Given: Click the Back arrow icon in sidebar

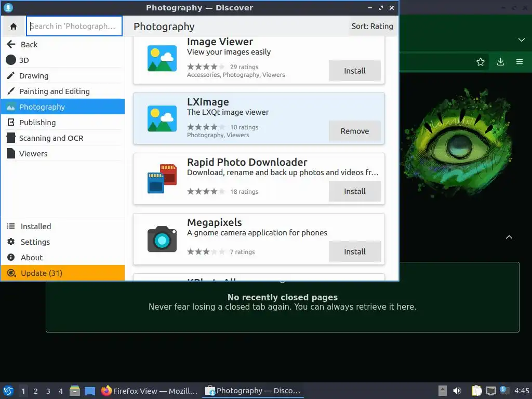Looking at the screenshot, I should 11,44.
